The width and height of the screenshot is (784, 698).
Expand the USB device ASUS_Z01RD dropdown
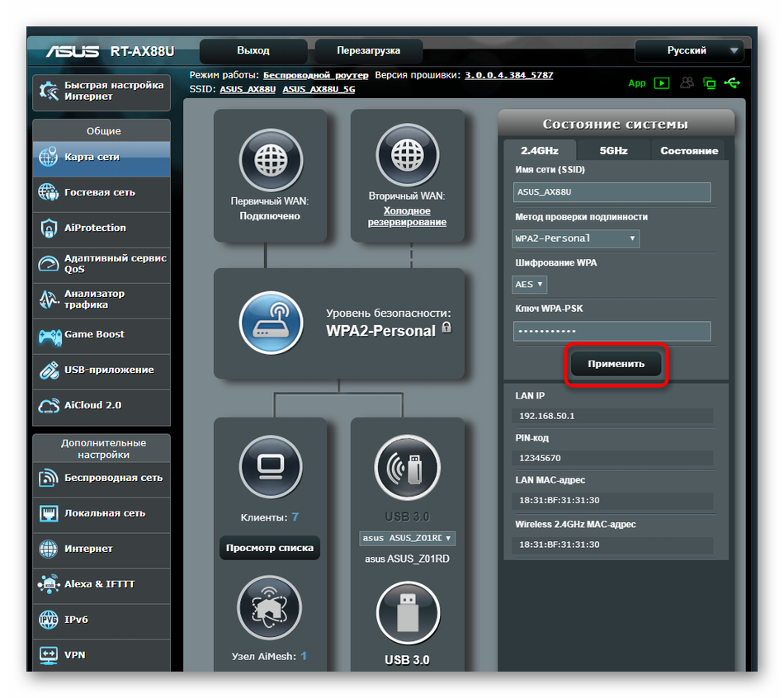[408, 538]
